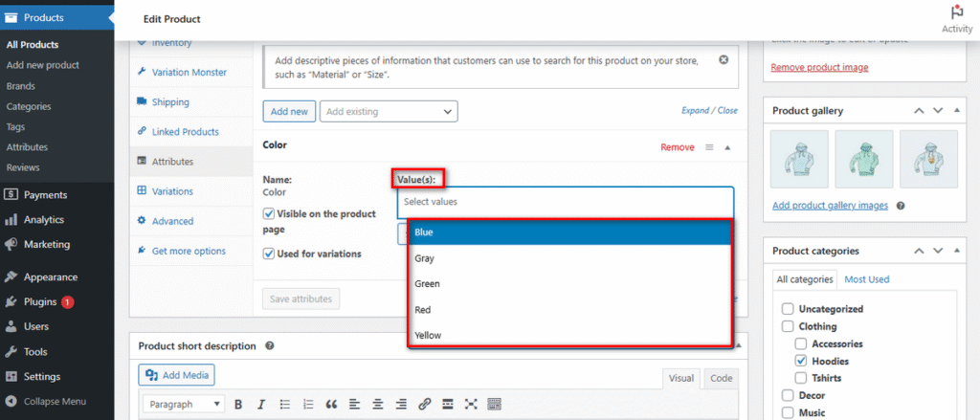Switch to the Most Used categories tab

[867, 279]
